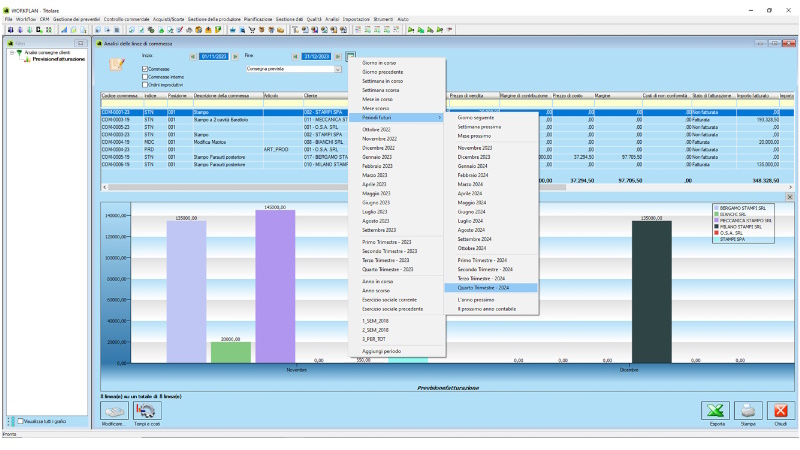
Task: Export data with the Esporta Excel icon
Action: 715,411
